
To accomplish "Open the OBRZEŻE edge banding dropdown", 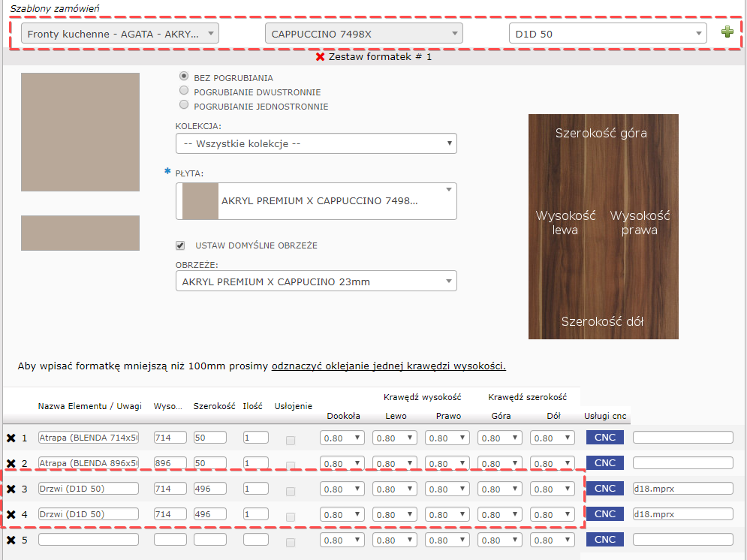I will tap(316, 282).
